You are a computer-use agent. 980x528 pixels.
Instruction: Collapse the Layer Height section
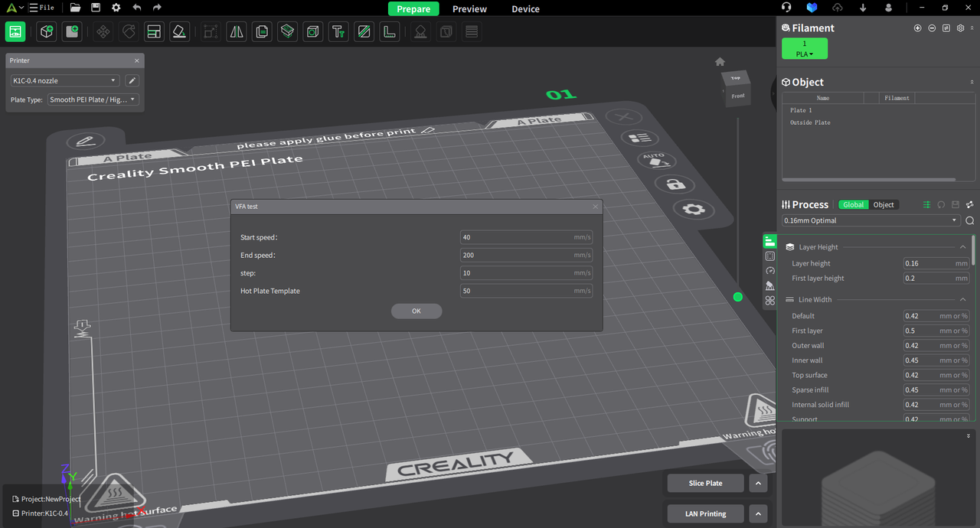(x=962, y=247)
